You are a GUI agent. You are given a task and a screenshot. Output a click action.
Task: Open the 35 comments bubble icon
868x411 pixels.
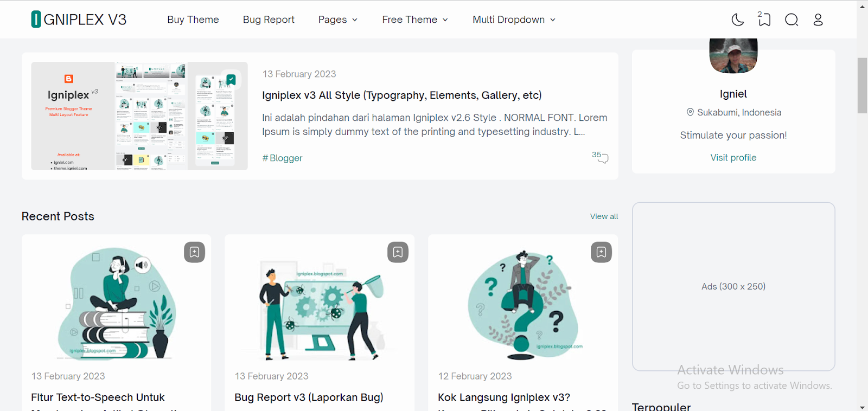600,157
